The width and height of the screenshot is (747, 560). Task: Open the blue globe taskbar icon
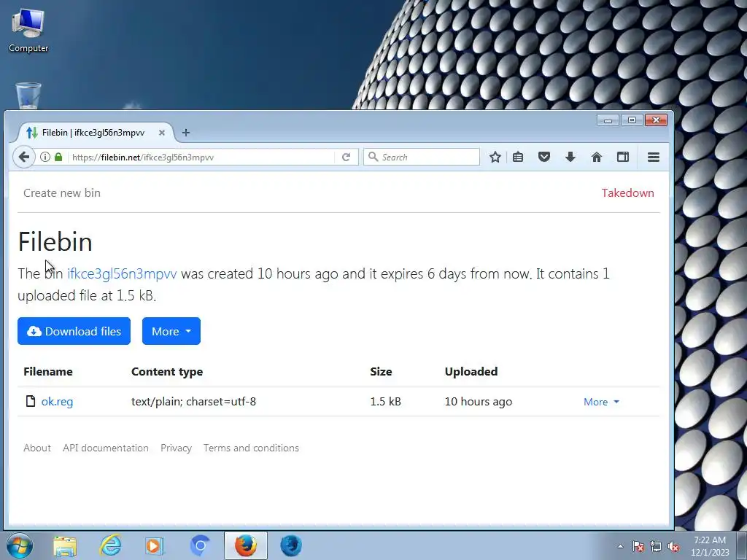[290, 545]
